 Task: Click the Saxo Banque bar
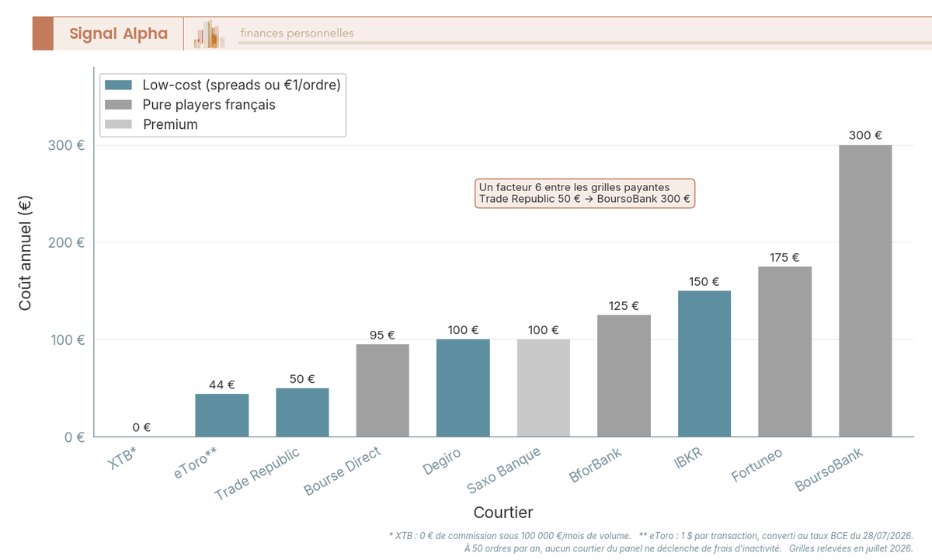544,388
